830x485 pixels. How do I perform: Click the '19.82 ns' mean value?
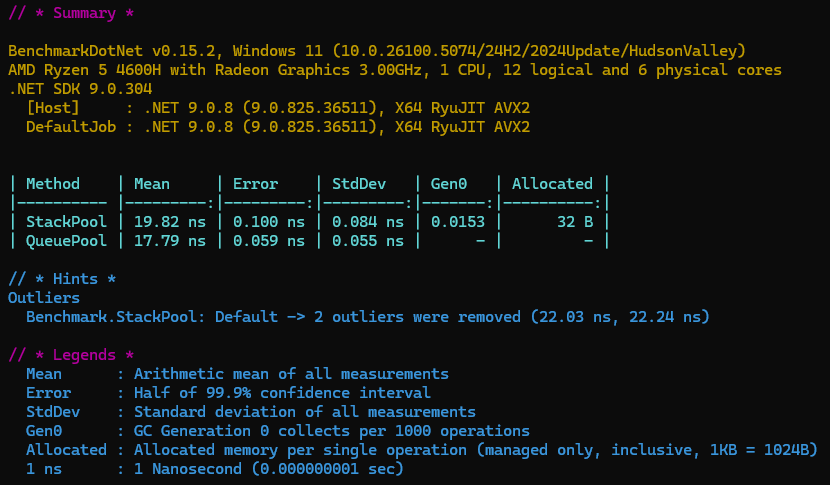pos(170,222)
